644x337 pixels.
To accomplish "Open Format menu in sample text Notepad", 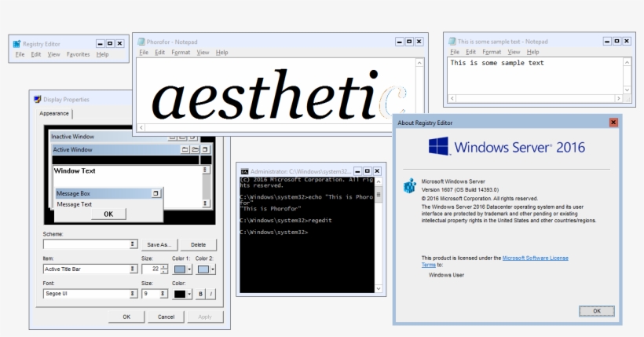I will [x=492, y=52].
